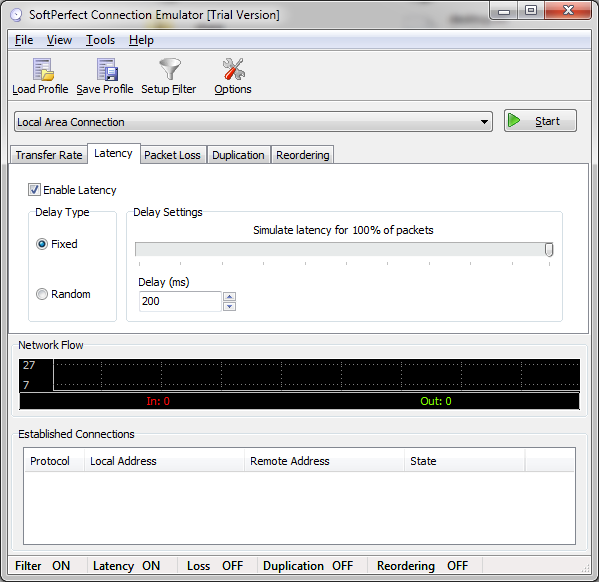The width and height of the screenshot is (599, 582).
Task: Increase delay with the up arrow
Action: click(229, 297)
